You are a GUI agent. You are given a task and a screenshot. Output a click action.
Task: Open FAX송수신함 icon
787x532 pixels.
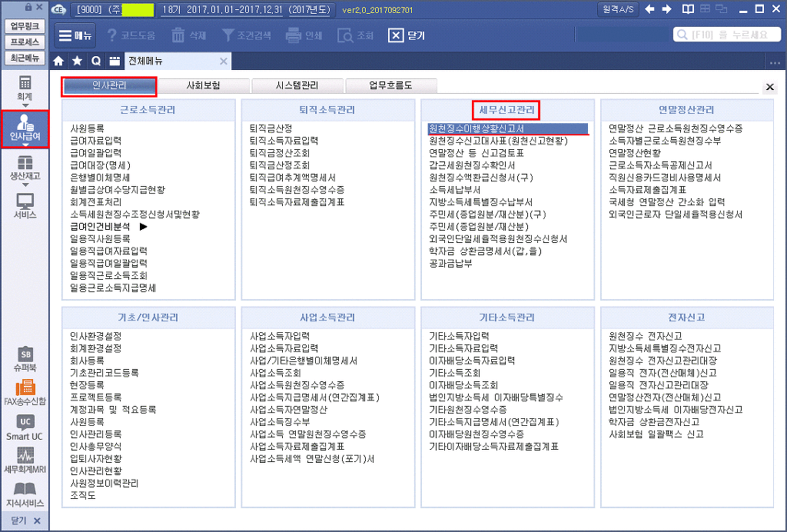pos(25,393)
